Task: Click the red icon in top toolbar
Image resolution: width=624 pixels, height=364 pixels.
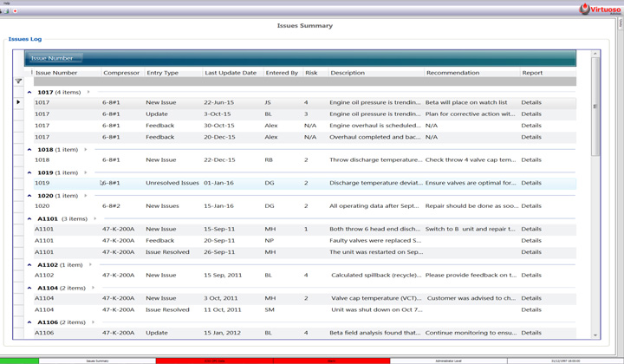Action: (15, 11)
